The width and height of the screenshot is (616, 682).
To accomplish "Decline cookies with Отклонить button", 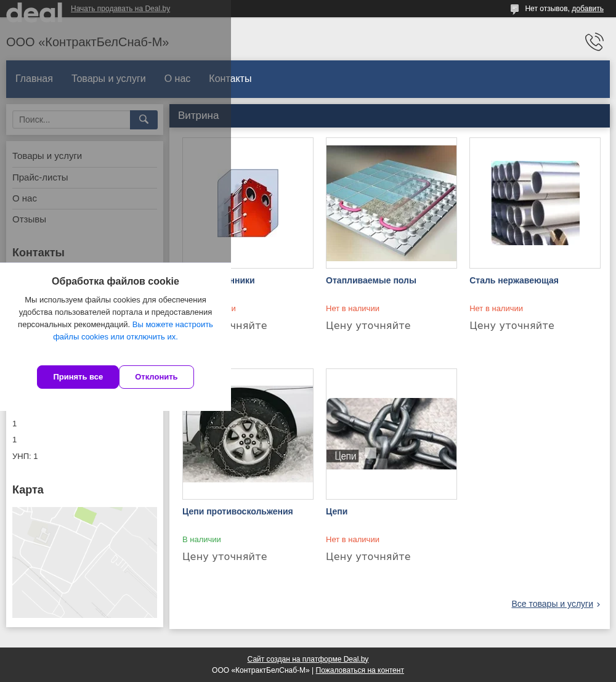I will click(x=156, y=377).
